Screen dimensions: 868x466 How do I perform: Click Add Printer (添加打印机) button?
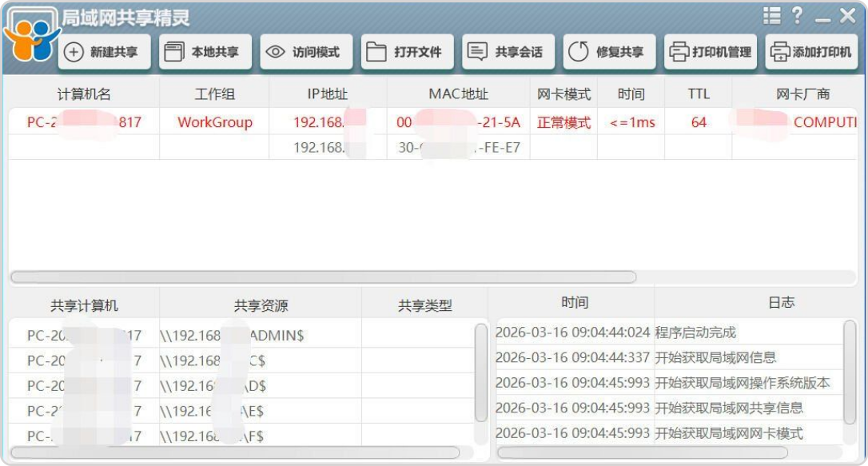(811, 52)
